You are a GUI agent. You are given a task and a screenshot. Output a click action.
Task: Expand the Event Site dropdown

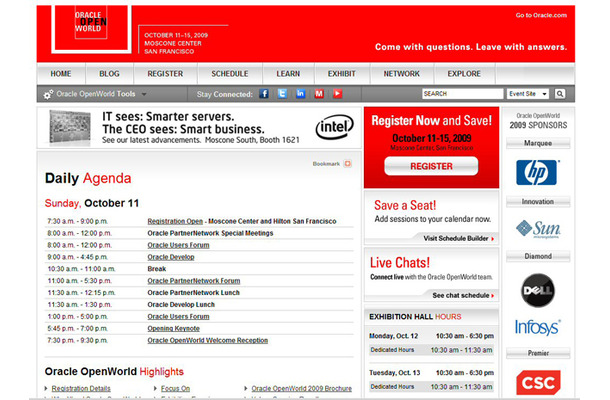[527, 93]
